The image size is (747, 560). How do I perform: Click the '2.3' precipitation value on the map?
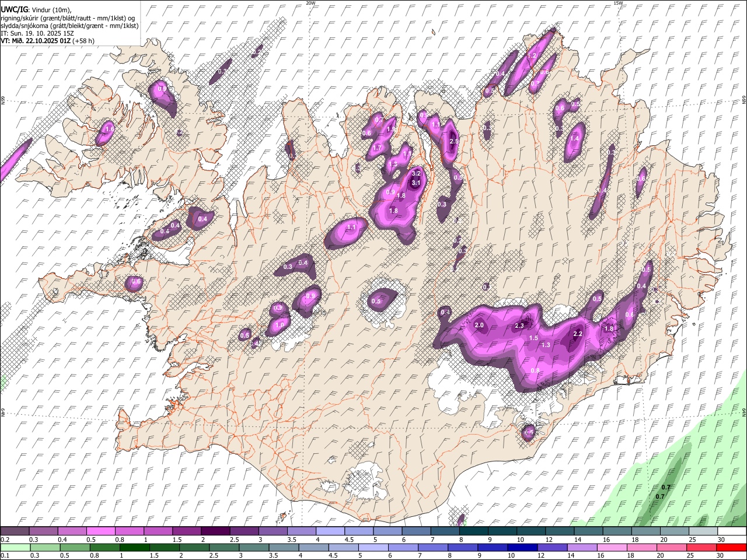click(519, 326)
